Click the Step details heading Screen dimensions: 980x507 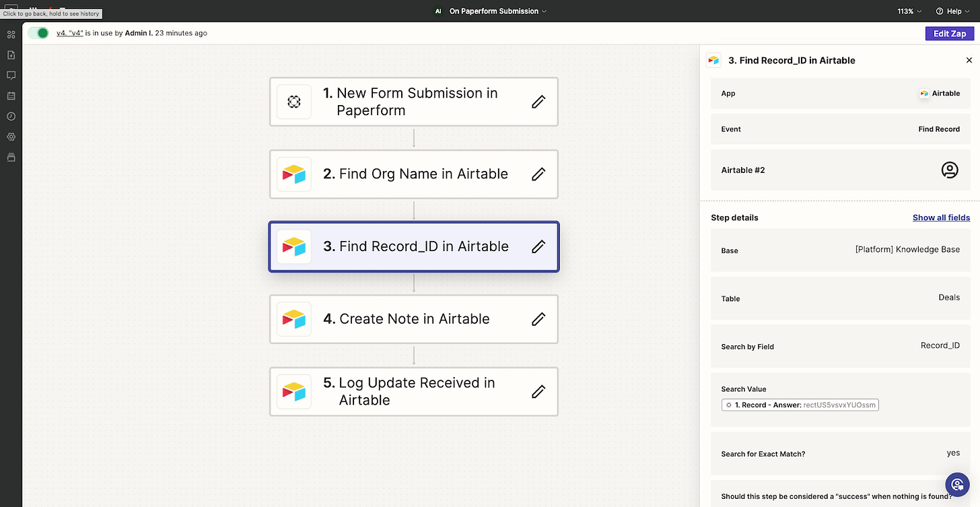734,217
